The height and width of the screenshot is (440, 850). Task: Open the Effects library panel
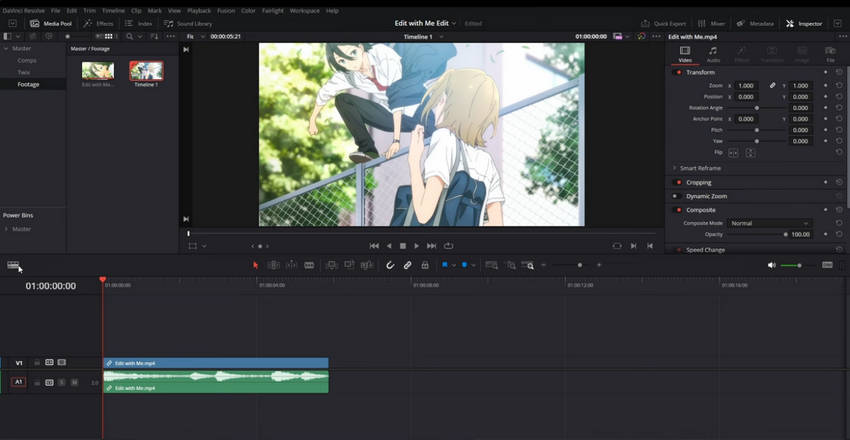(99, 24)
